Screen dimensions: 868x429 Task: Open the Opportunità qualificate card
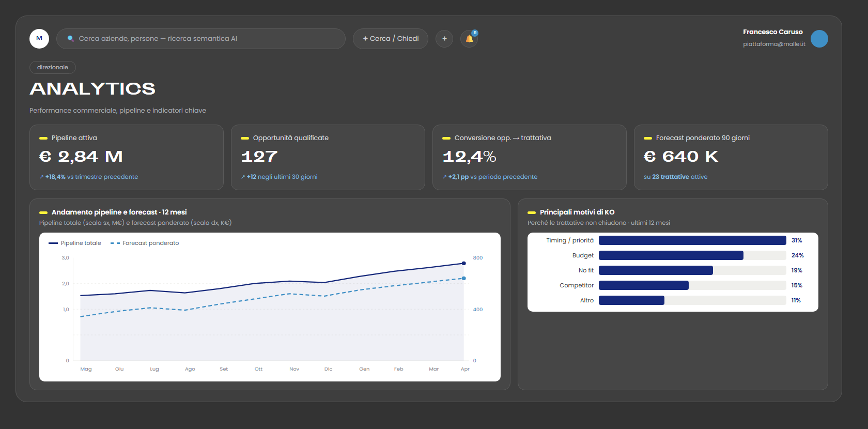point(328,157)
